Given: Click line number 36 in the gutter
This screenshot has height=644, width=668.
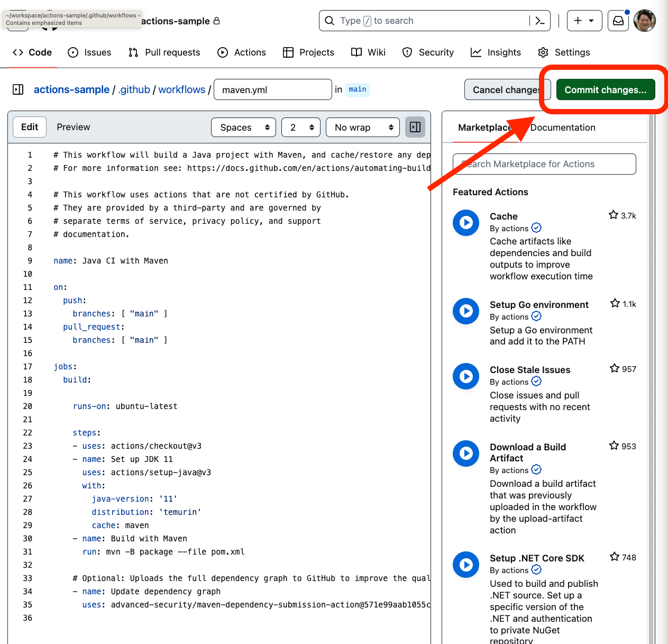Looking at the screenshot, I should (x=28, y=618).
